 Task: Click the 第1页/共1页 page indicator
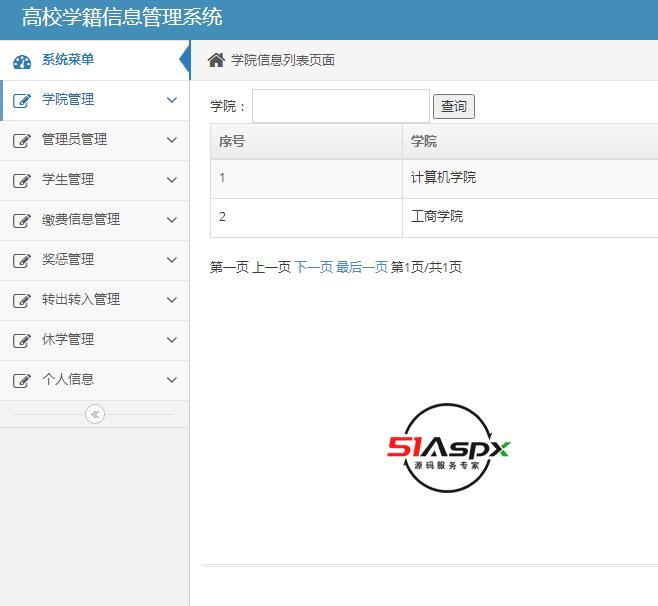pos(426,267)
